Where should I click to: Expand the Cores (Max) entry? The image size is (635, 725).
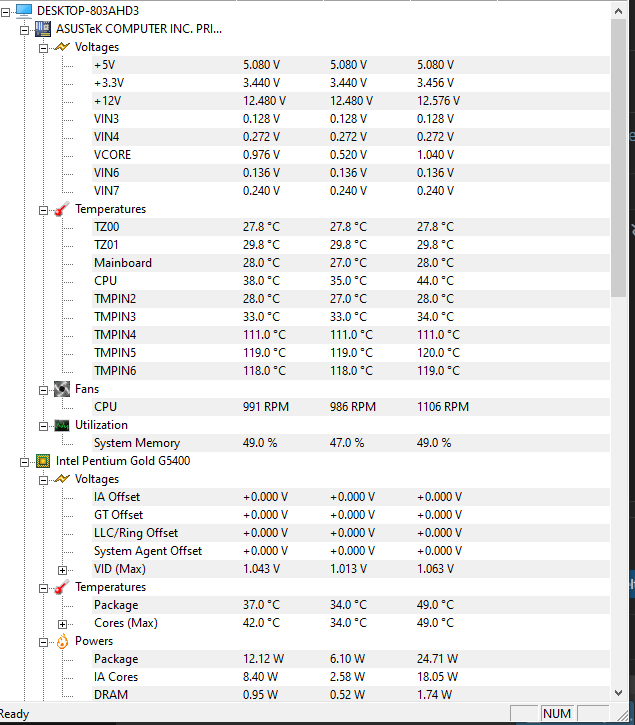pos(62,624)
